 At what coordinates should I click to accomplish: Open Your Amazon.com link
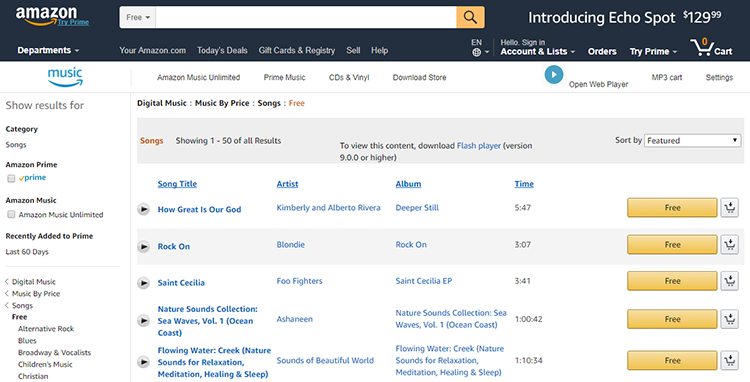pos(153,50)
